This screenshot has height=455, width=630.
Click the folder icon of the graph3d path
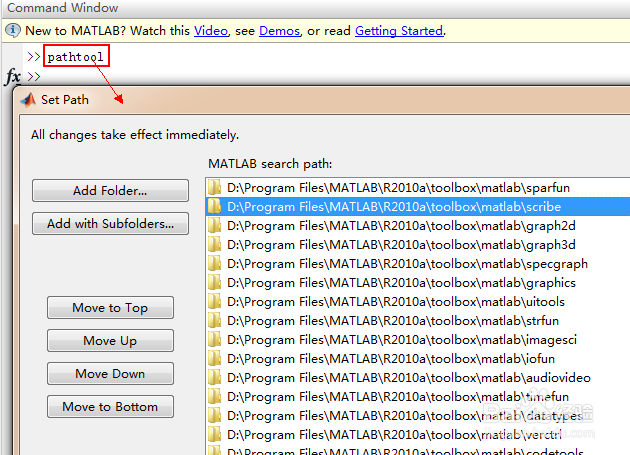click(215, 244)
